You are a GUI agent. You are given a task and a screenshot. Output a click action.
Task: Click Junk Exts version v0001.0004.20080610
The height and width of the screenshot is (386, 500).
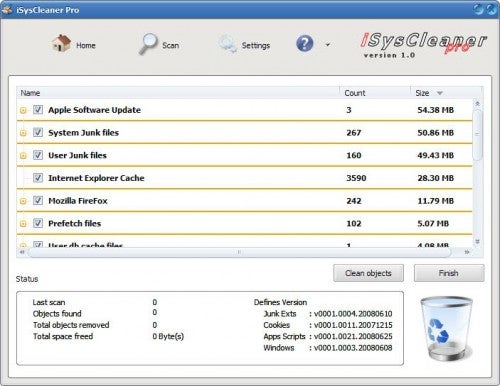pos(353,314)
